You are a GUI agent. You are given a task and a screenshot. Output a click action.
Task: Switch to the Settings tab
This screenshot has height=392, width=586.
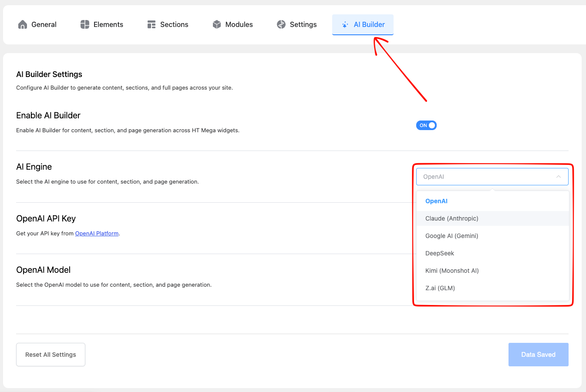point(297,24)
